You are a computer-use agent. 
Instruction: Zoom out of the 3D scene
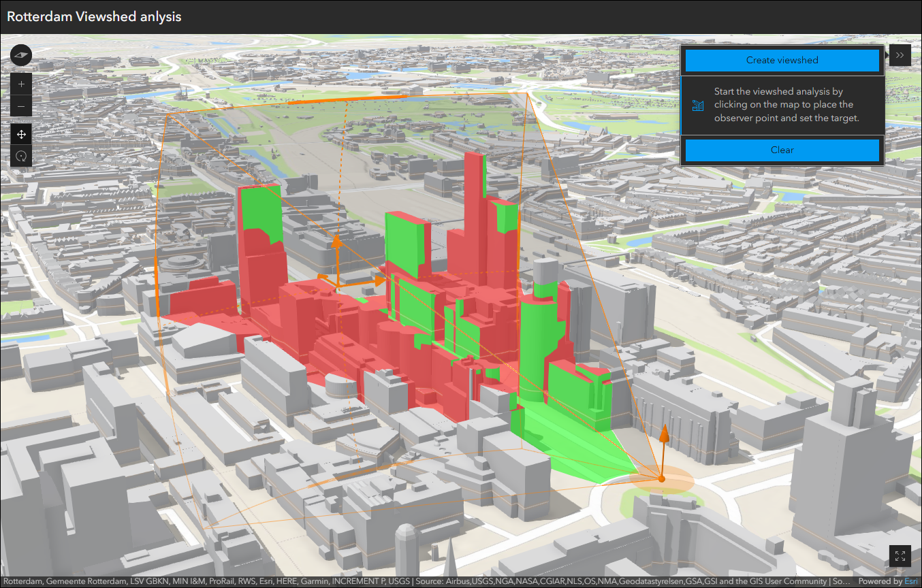coord(21,106)
